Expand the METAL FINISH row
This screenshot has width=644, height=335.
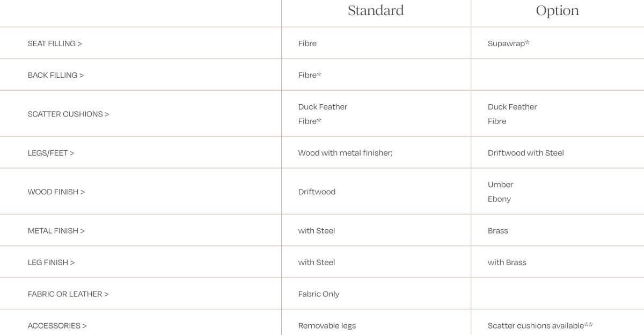tap(56, 231)
